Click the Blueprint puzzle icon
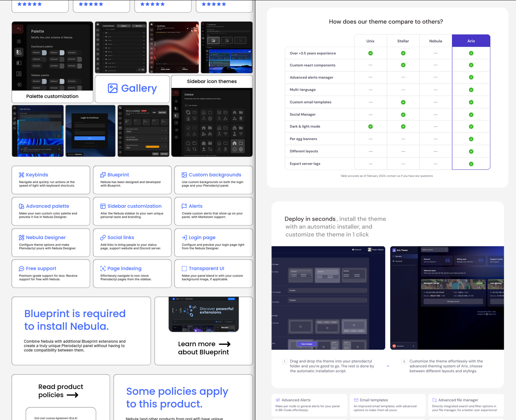This screenshot has width=516, height=420. pos(103,175)
